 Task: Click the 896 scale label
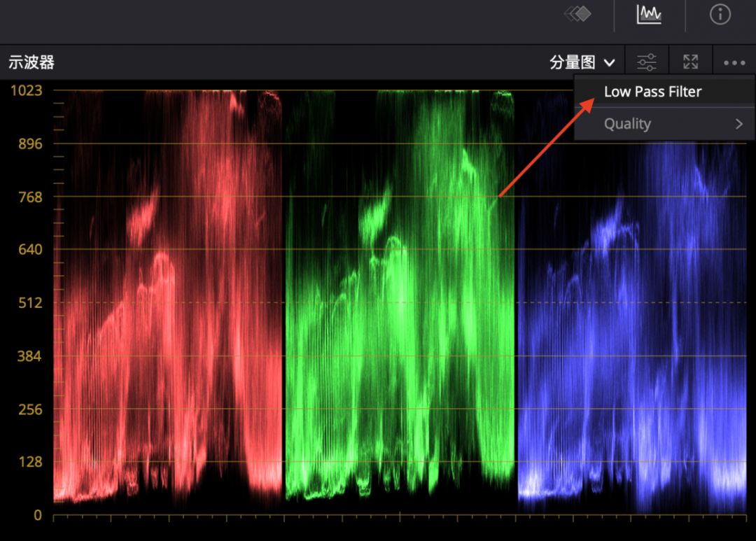click(x=30, y=143)
